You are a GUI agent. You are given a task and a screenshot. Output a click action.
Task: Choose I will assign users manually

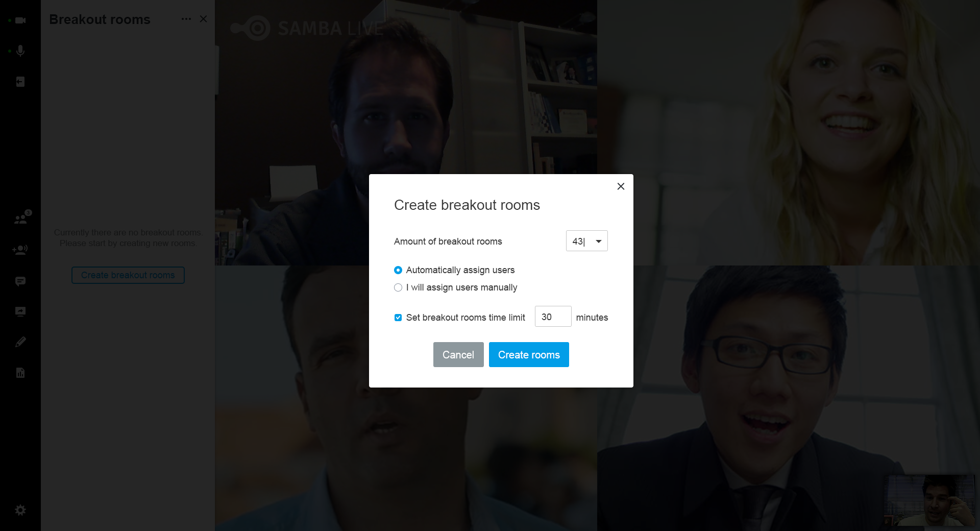click(398, 287)
